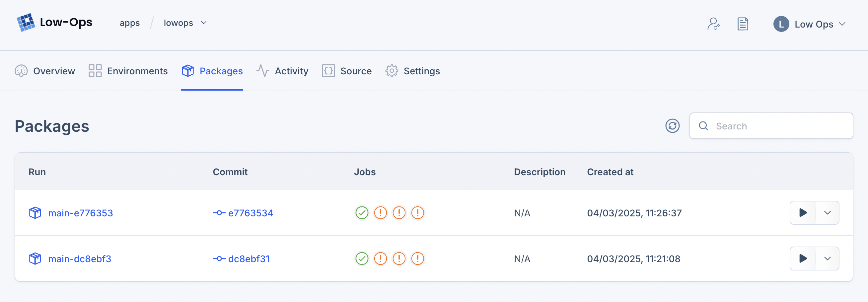868x302 pixels.
Task: Refresh the packages list
Action: [x=672, y=126]
